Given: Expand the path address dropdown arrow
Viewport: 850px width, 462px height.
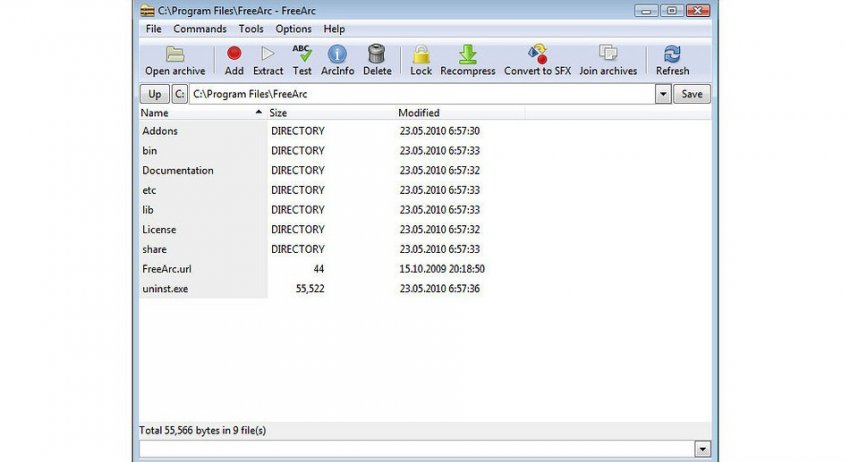Looking at the screenshot, I should pyautogui.click(x=663, y=94).
